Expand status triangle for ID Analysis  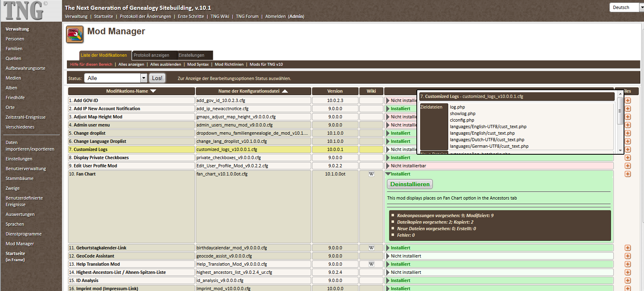(x=387, y=280)
